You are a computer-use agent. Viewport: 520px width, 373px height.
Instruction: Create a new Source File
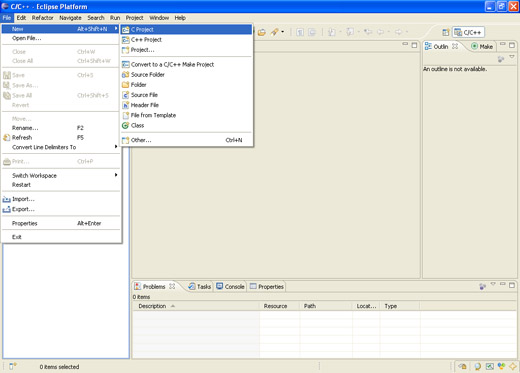coord(186,95)
